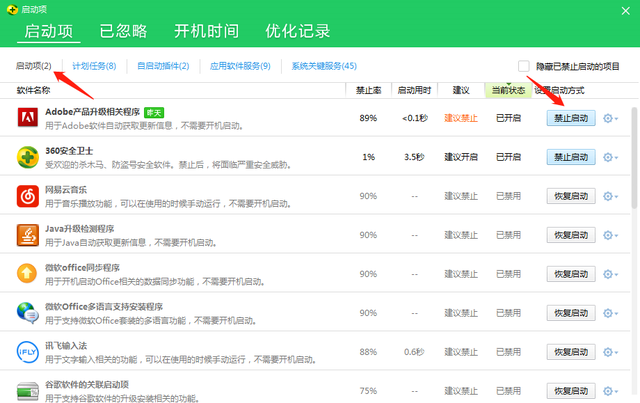Viewport: 640px width, 403px height.
Task: Open gear settings for Java升级检测程序 row
Action: [x=610, y=235]
